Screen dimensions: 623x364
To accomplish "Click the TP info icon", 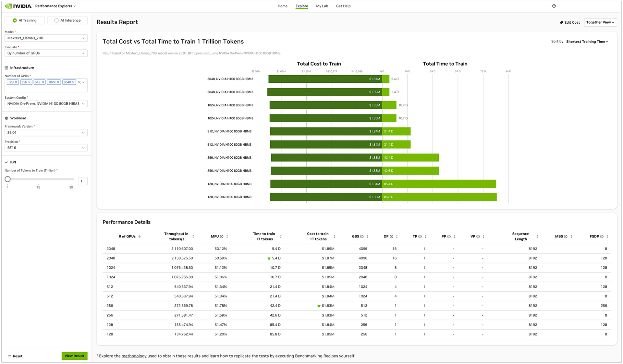I will coord(420,237).
